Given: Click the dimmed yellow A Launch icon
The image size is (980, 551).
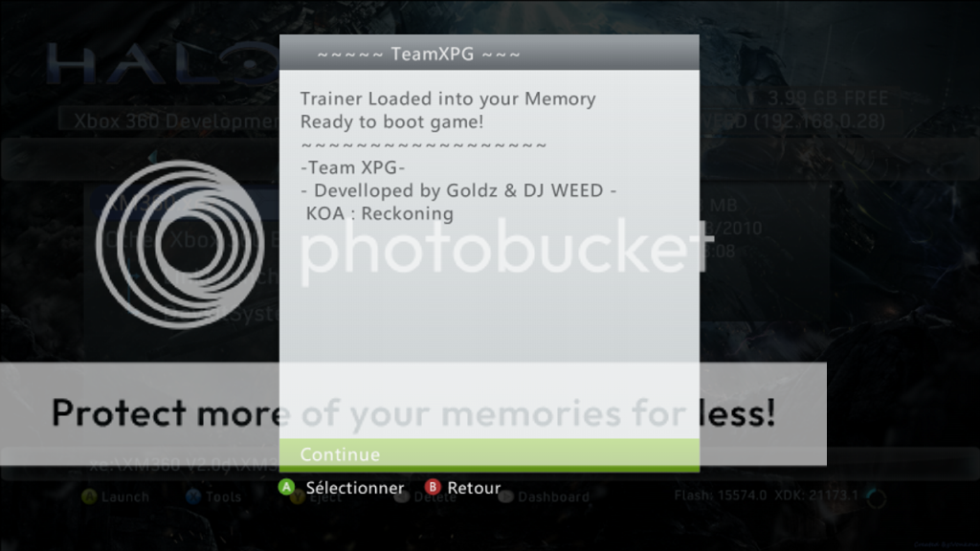Looking at the screenshot, I should (x=89, y=496).
